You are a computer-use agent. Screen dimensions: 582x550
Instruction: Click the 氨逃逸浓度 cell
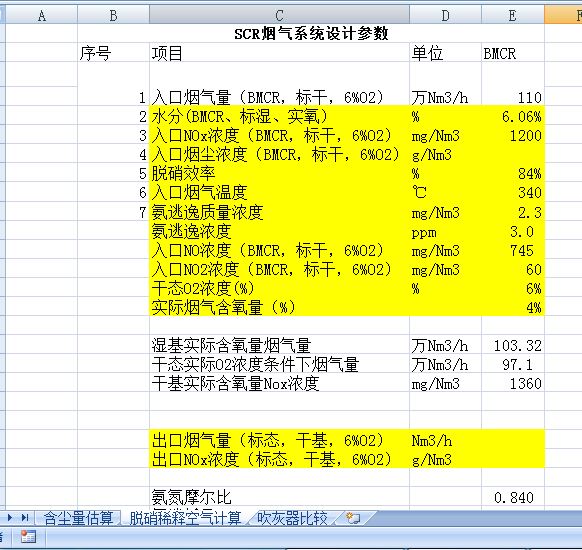coord(279,231)
